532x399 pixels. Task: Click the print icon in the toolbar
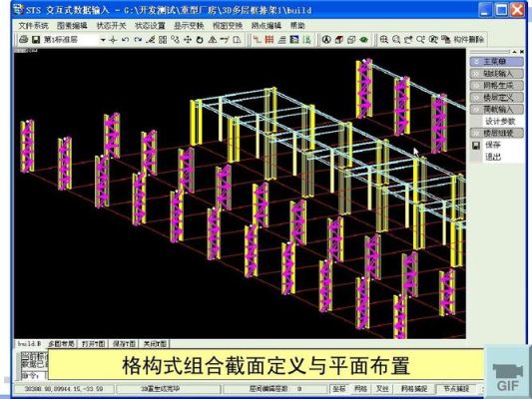[x=23, y=40]
